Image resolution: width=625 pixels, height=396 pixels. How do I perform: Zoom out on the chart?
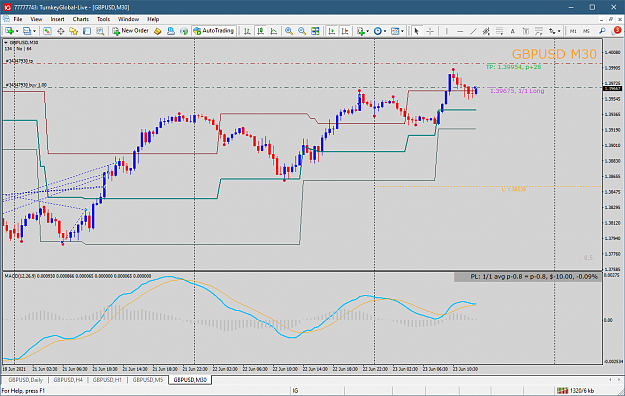302,31
